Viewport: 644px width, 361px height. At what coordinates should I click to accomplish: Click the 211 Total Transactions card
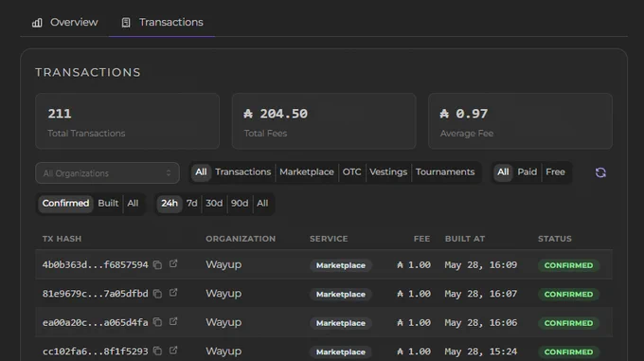point(127,121)
